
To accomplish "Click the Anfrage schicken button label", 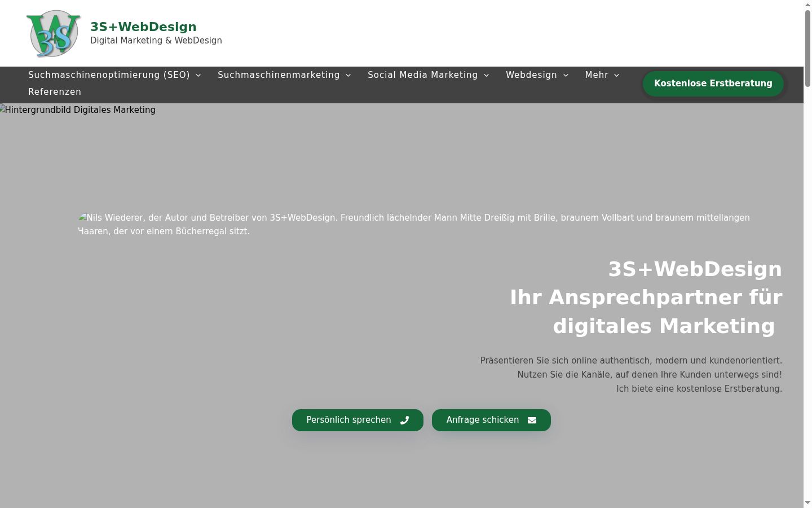I will click(x=483, y=420).
